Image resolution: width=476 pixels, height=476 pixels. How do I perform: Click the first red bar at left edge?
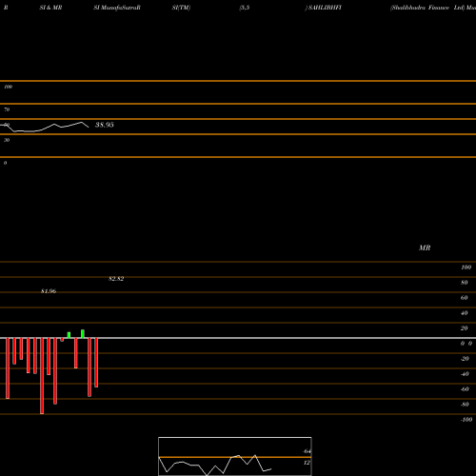click(x=8, y=368)
